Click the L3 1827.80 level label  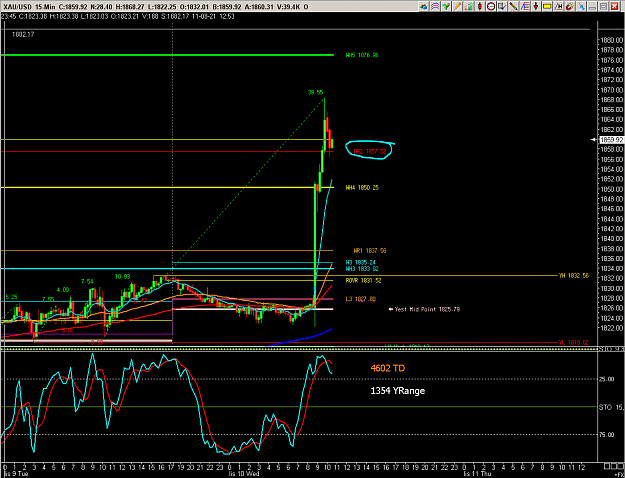[x=361, y=299]
